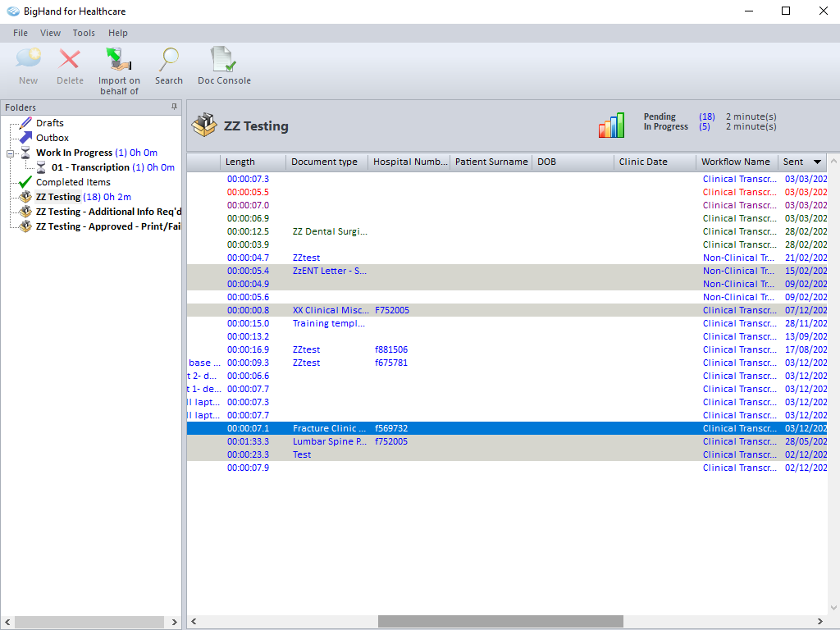
Task: Select the purple 00:00:07.0 dictation row
Action: pos(507,205)
